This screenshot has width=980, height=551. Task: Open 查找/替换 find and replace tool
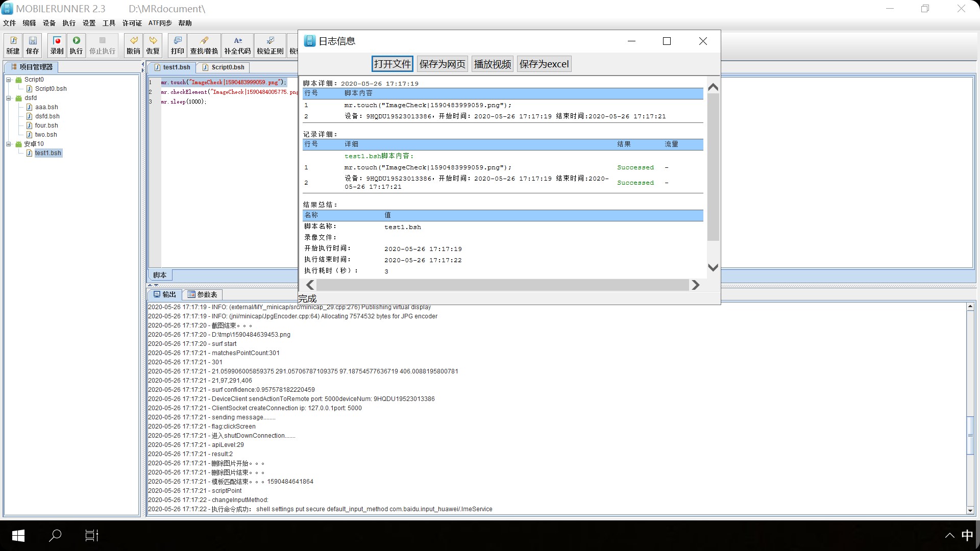click(x=204, y=45)
